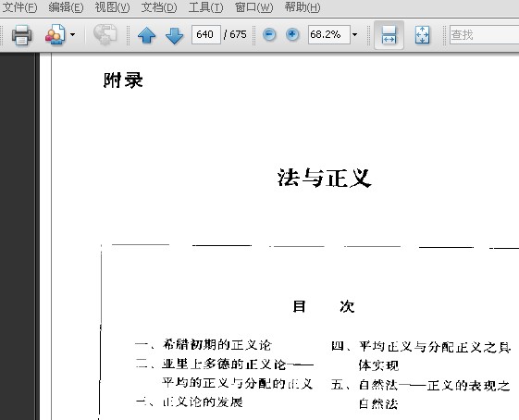Click the Print icon in toolbar

(x=22, y=34)
